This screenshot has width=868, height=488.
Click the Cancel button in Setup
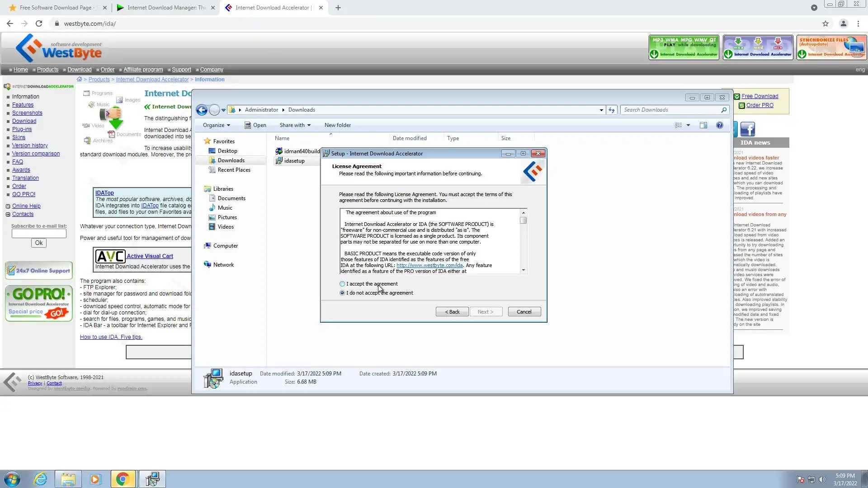click(x=524, y=312)
